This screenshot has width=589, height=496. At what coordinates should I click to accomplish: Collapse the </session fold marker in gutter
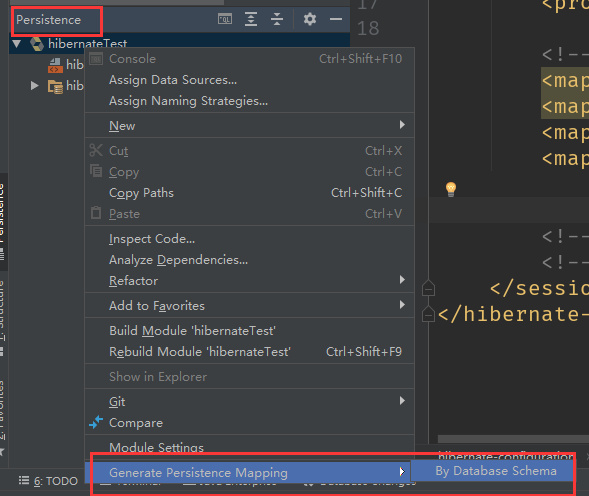click(428, 288)
